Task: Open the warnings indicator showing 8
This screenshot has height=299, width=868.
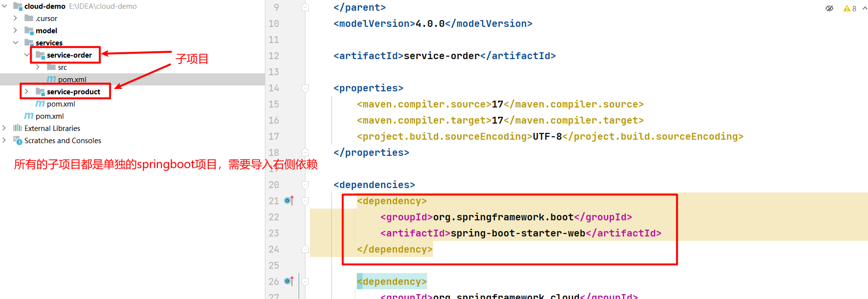Action: 849,8
